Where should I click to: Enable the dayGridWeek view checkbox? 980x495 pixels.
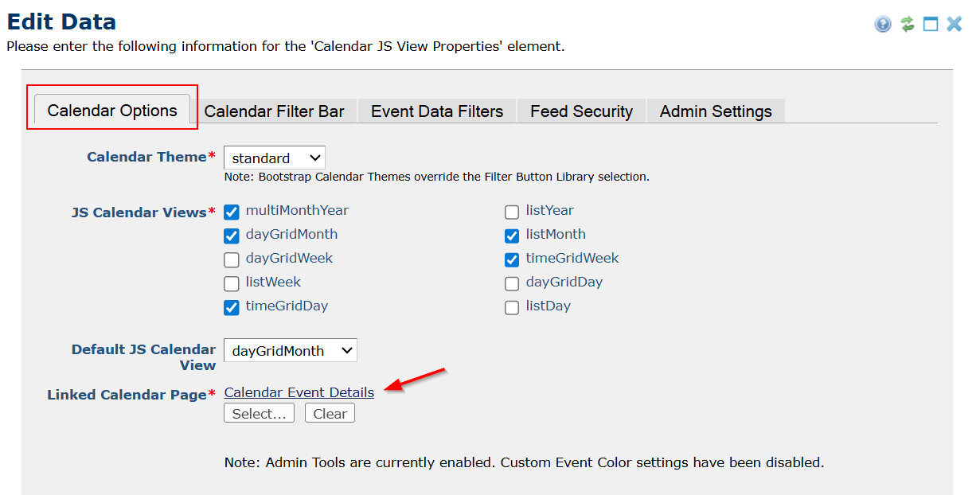click(x=232, y=259)
